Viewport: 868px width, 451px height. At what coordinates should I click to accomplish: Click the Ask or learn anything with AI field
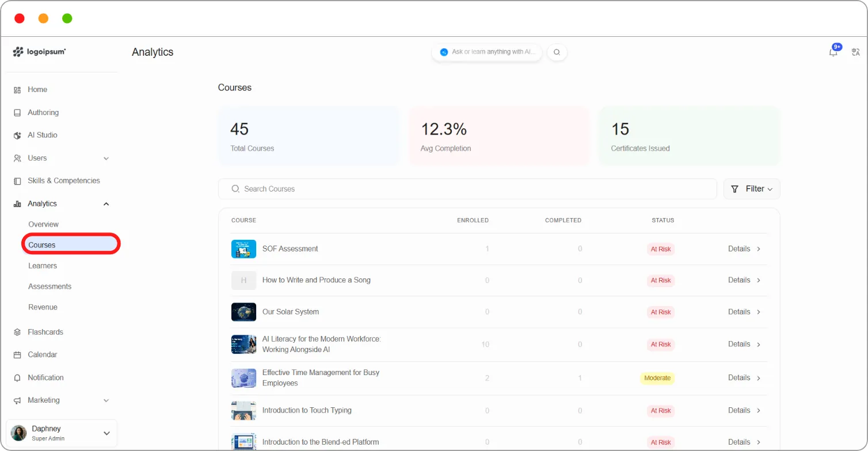coord(487,52)
